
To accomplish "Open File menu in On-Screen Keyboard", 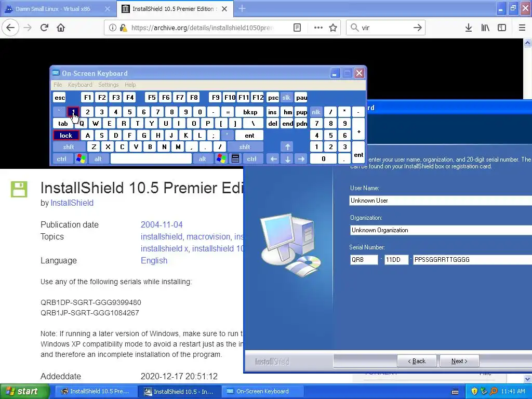I will 58,85.
